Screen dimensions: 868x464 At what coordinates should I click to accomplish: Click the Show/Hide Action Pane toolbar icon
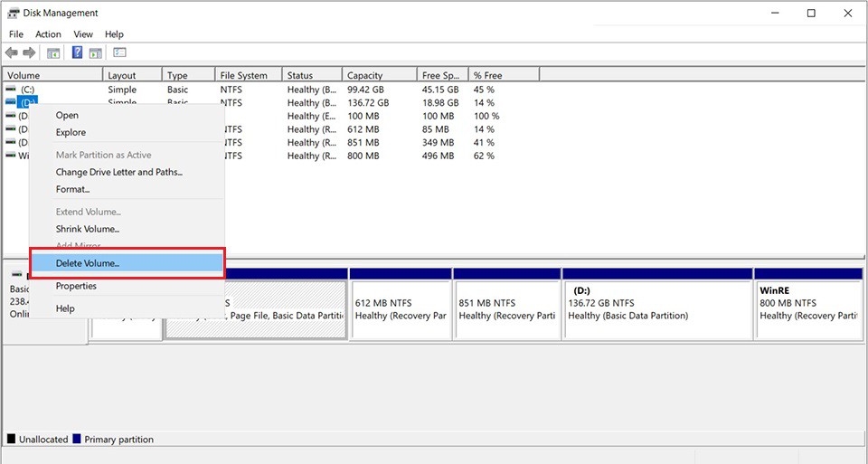pos(95,53)
